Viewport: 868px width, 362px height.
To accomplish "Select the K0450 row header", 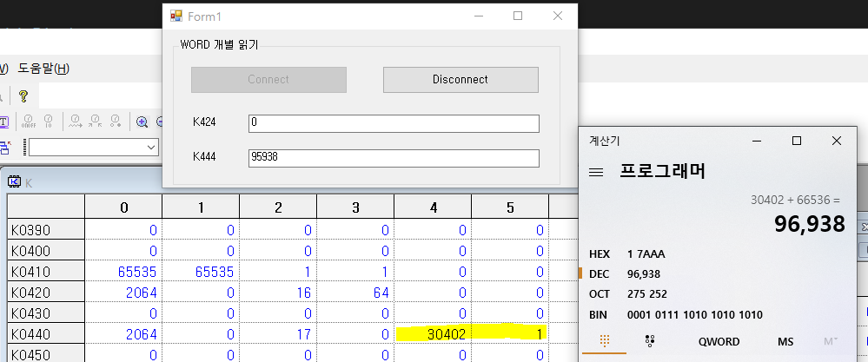I will click(46, 354).
